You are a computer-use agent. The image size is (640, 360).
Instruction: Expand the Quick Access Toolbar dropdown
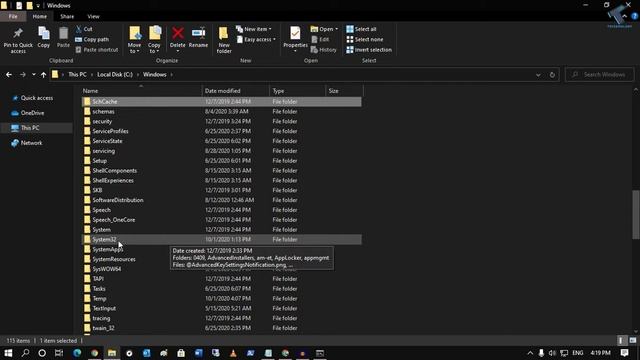(x=38, y=6)
